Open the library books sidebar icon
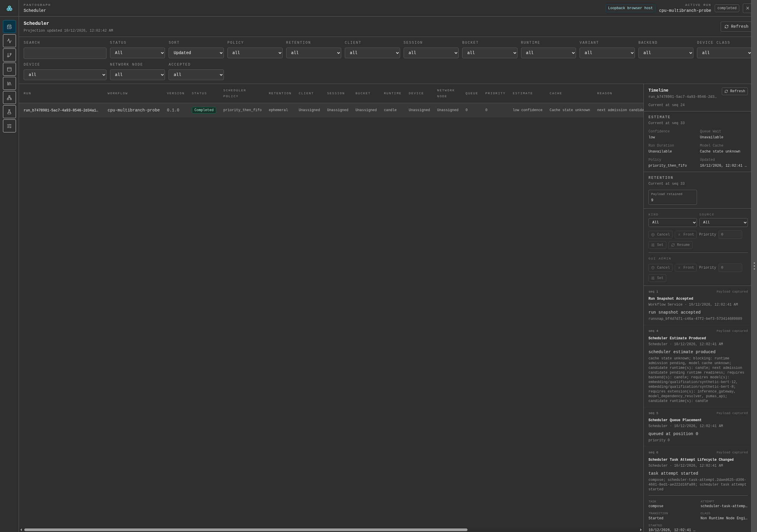Screen dimensions: 757x532 (9, 83)
